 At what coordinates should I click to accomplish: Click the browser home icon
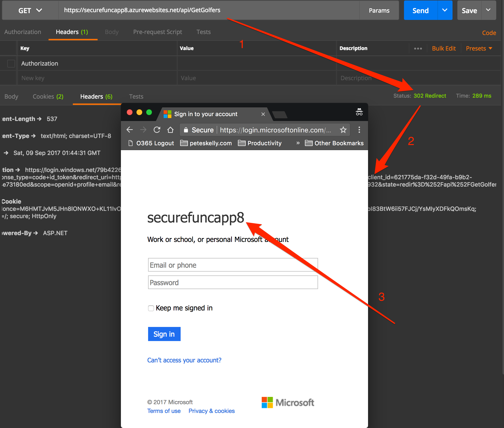pos(170,130)
